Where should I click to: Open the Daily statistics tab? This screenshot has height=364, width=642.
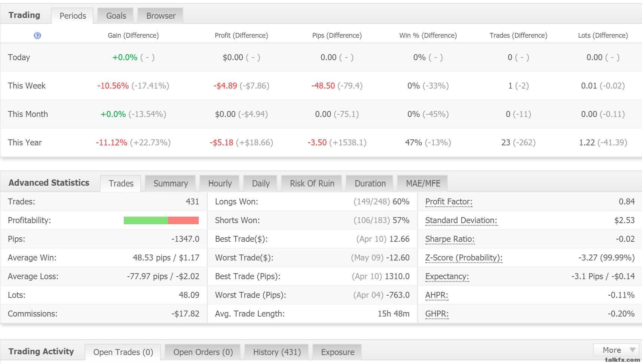(261, 183)
